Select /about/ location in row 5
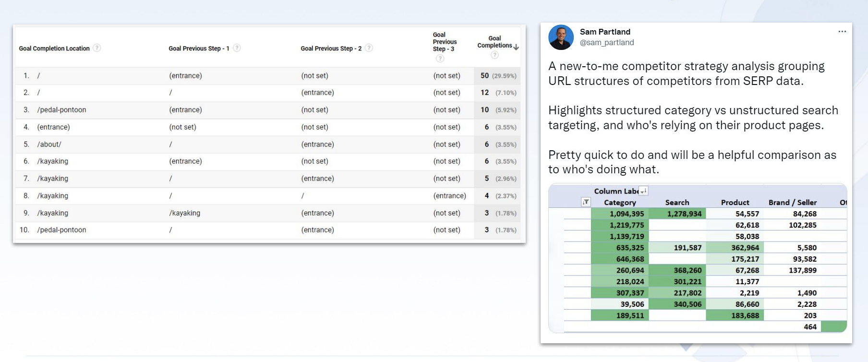Viewport: 868px width, 362px height. tap(49, 145)
